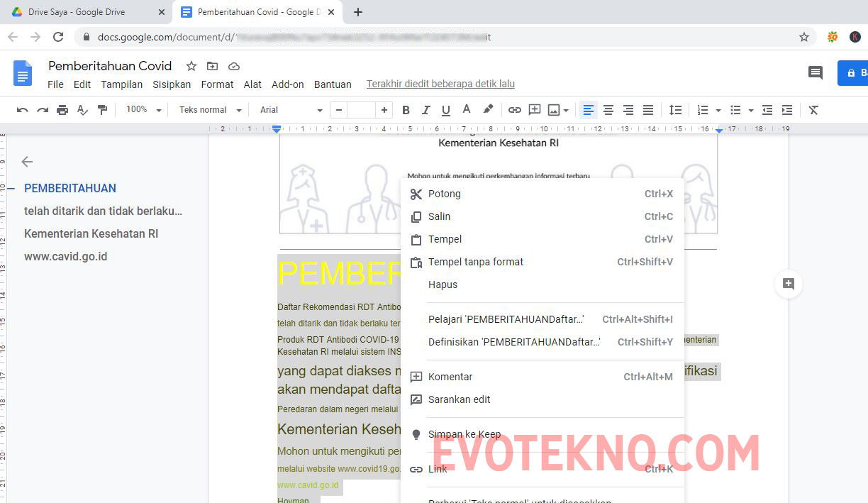The height and width of the screenshot is (503, 868).
Task: Toggle italic formatting
Action: click(x=425, y=110)
